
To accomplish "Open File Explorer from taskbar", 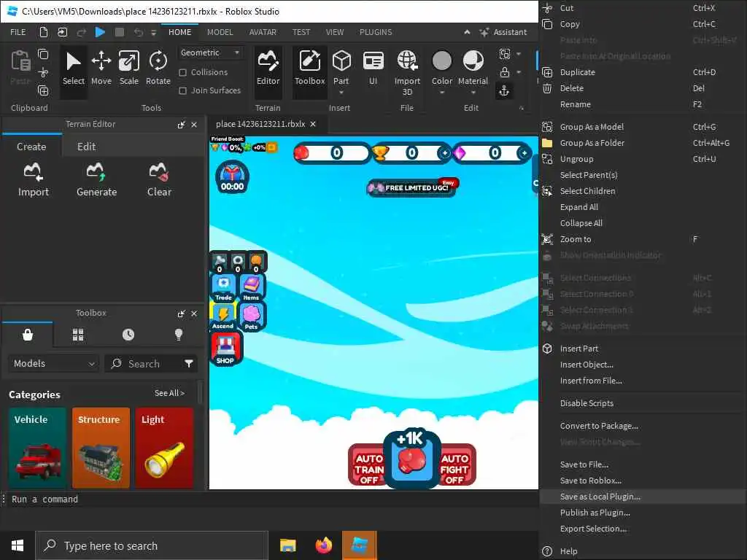I will click(x=287, y=545).
